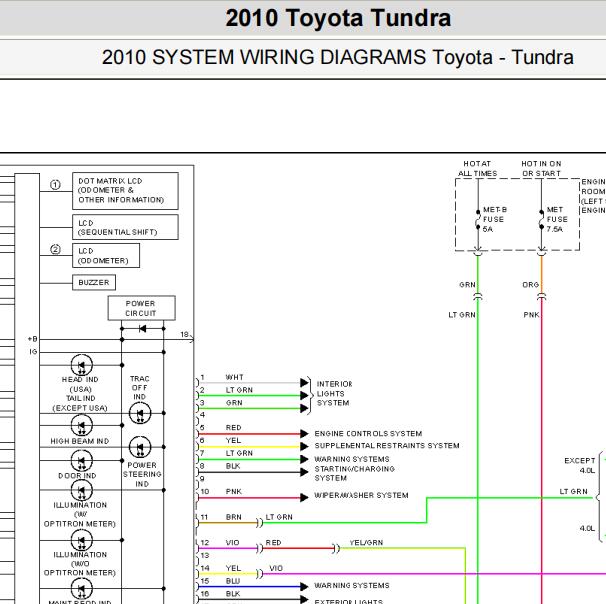Click the "WIPER/WASHER SYSTEM" label
Viewport: 606px width, 604px height.
tap(361, 495)
